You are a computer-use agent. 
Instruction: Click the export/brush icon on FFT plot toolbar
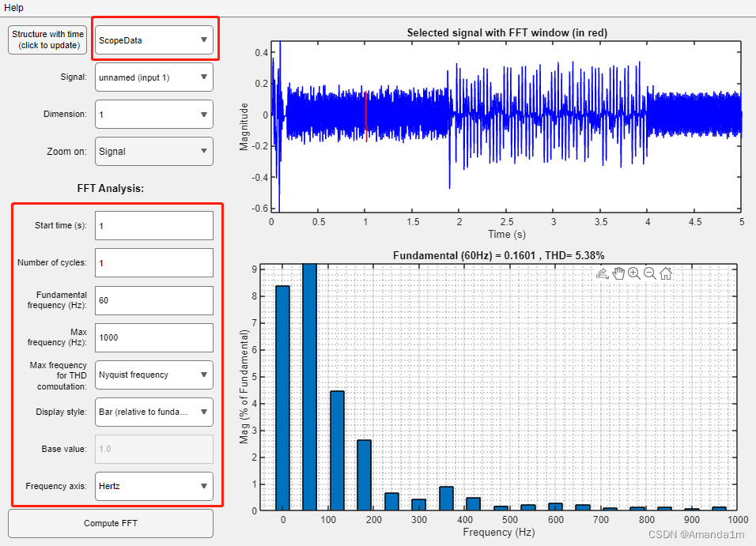click(x=603, y=273)
